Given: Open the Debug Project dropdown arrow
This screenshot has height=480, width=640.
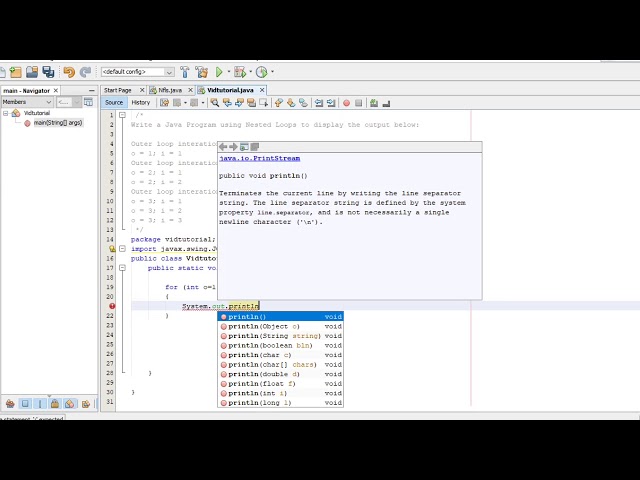Looking at the screenshot, I should [x=250, y=72].
